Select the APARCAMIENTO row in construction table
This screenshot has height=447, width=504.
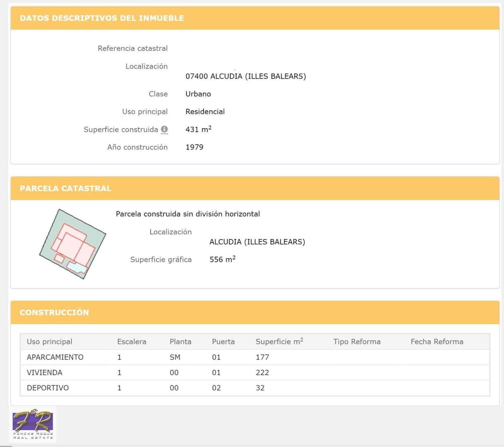[x=55, y=357]
